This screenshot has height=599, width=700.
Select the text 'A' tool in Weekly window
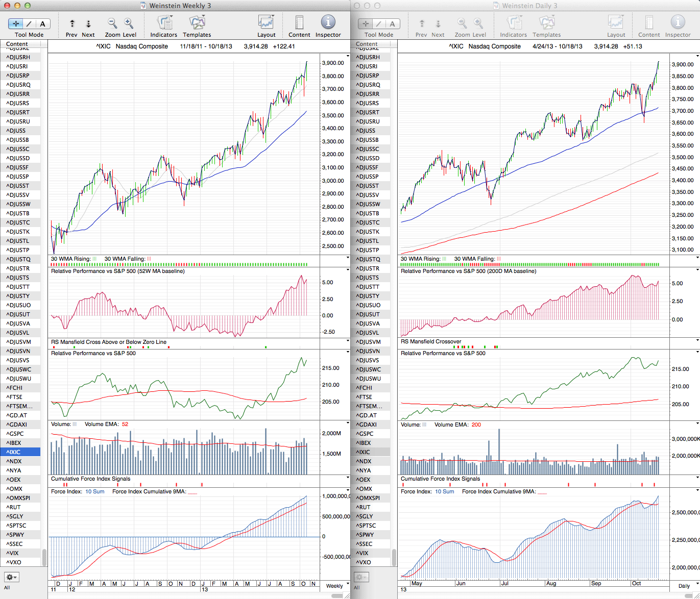pyautogui.click(x=42, y=24)
